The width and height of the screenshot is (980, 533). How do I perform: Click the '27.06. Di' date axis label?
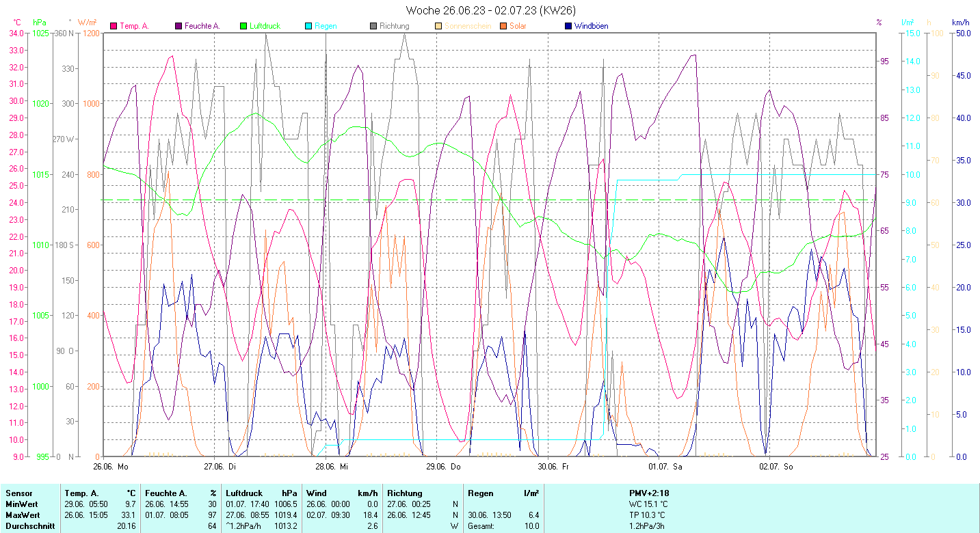point(221,467)
